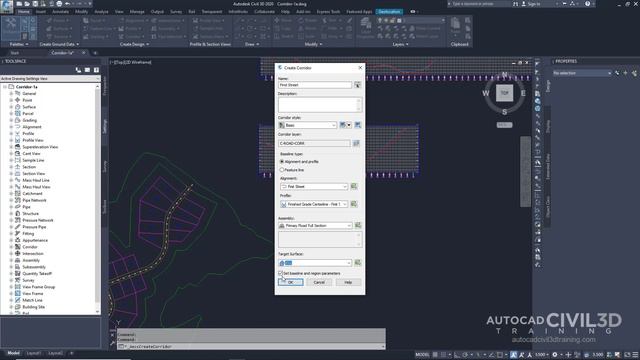640x360 pixels.
Task: Open the Target surface dropdown
Action: (x=315, y=263)
